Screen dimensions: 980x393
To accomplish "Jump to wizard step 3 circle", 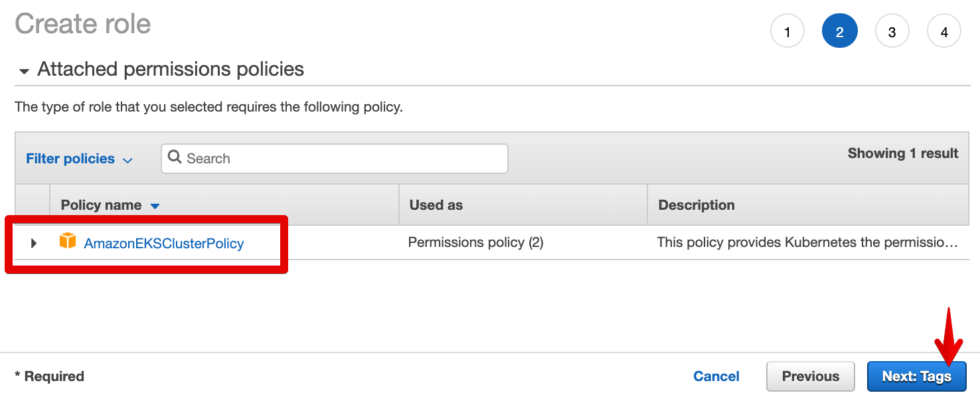I will click(x=892, y=32).
